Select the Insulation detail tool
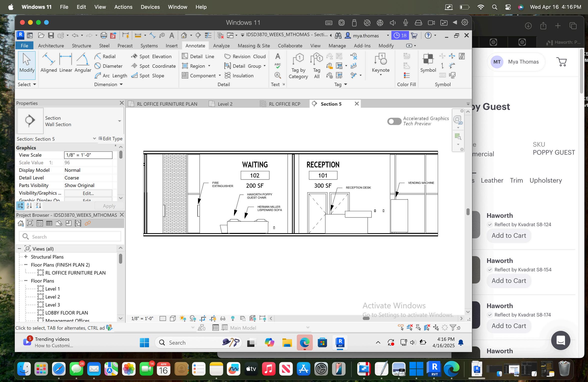 (239, 75)
